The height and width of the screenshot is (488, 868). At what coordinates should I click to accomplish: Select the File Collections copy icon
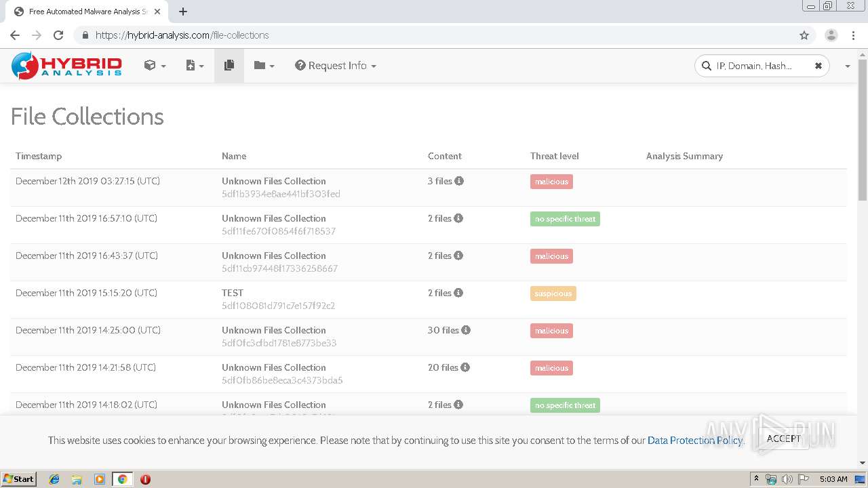[x=229, y=66]
